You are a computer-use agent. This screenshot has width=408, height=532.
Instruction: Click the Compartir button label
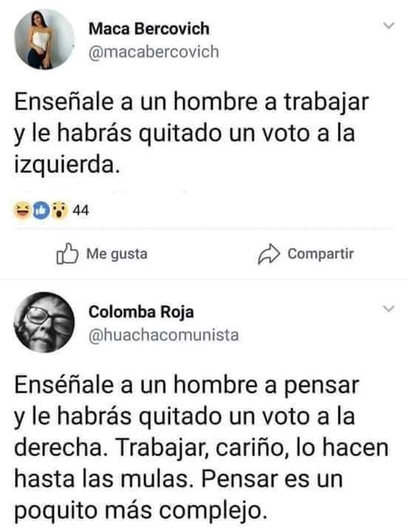321,254
